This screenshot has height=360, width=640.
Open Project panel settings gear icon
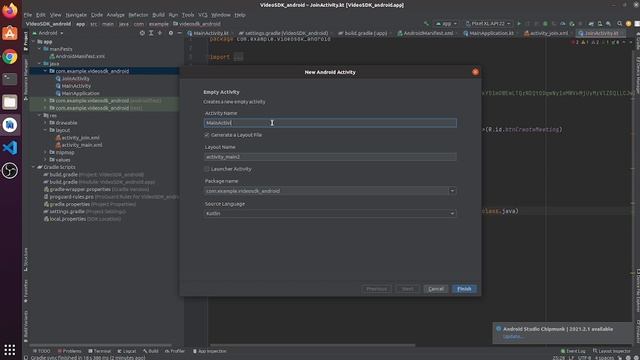tap(171, 33)
